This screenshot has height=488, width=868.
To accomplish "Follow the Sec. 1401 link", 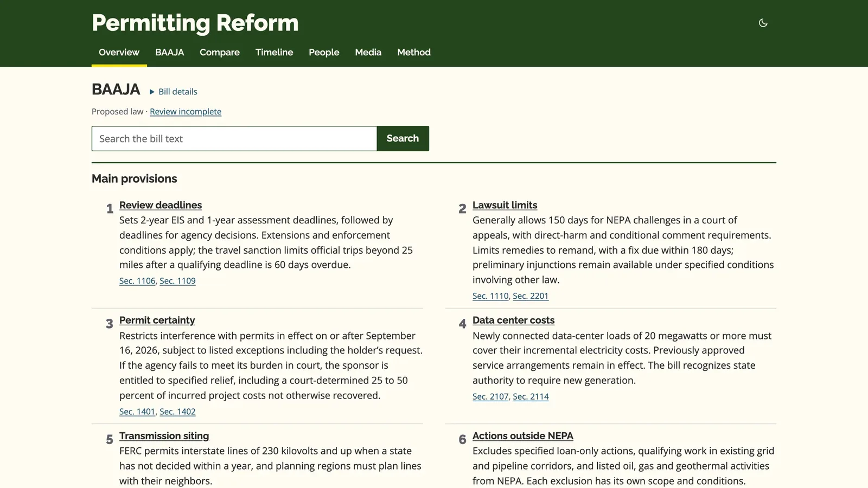I will [137, 412].
